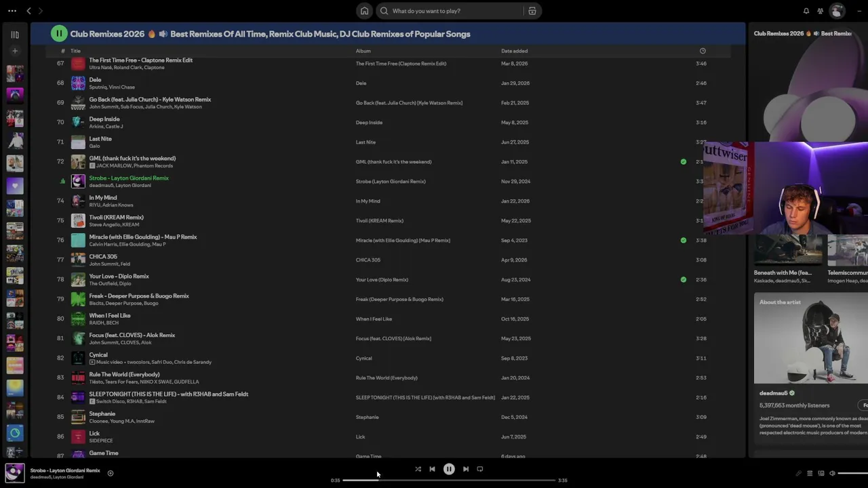Select track 'GML (thank fuck it's the weekend)'
This screenshot has width=868, height=488.
click(132, 159)
